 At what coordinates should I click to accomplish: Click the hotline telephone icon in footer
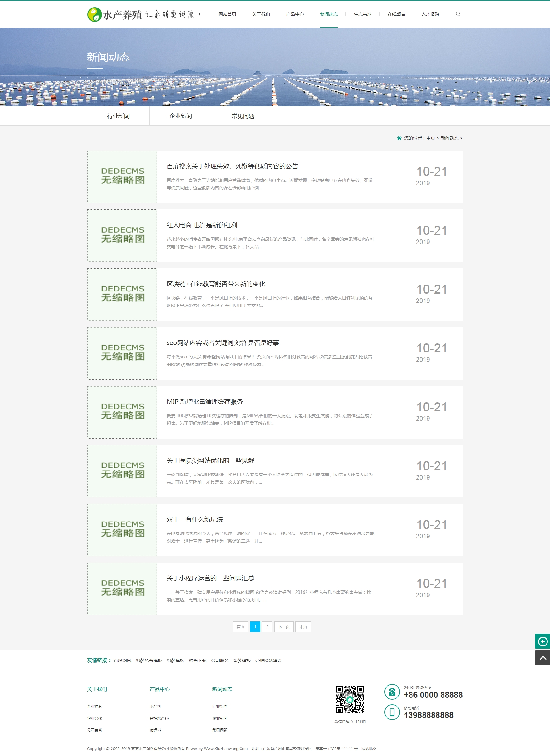tap(392, 692)
